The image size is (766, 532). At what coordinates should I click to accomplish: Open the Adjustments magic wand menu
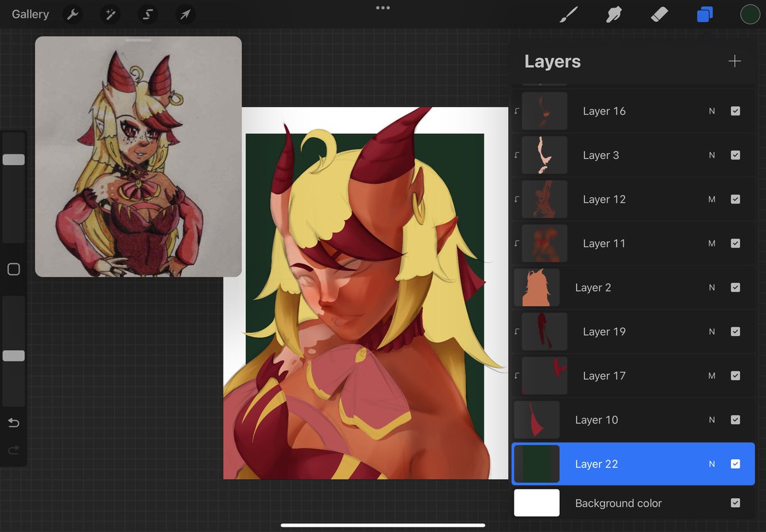pyautogui.click(x=110, y=14)
